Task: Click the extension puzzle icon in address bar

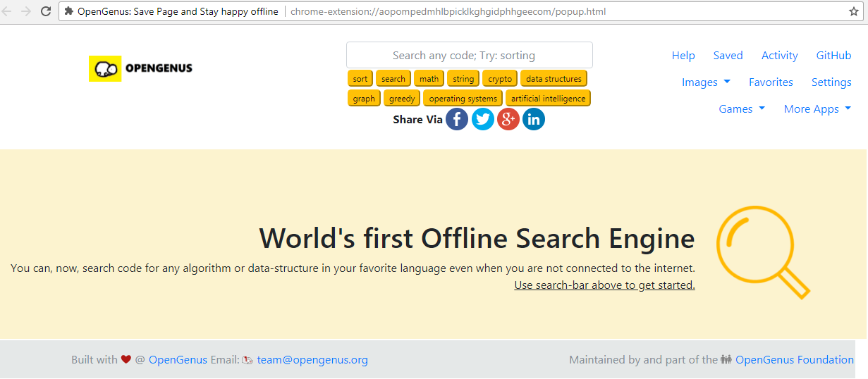Action: pos(69,11)
